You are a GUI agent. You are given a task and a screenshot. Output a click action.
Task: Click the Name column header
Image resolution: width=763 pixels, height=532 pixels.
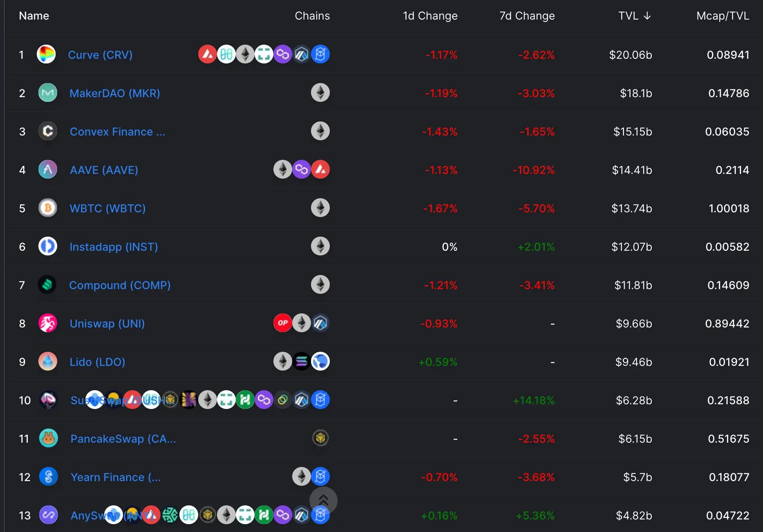point(34,16)
